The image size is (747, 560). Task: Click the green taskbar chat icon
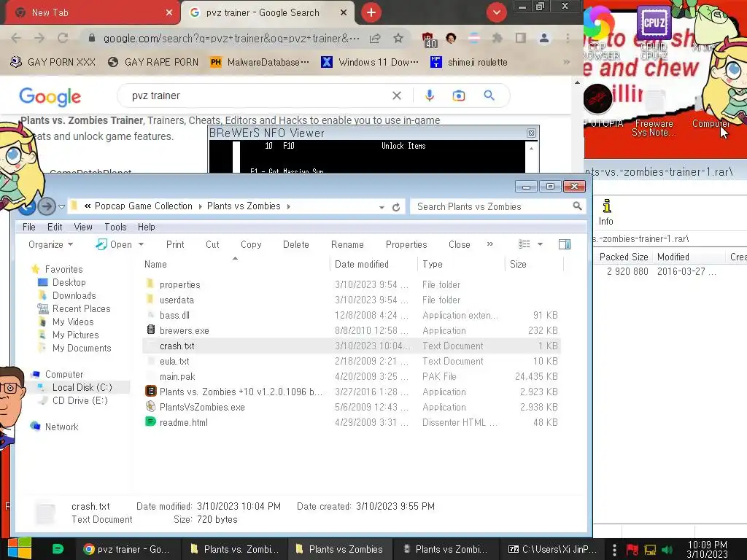[x=58, y=549]
